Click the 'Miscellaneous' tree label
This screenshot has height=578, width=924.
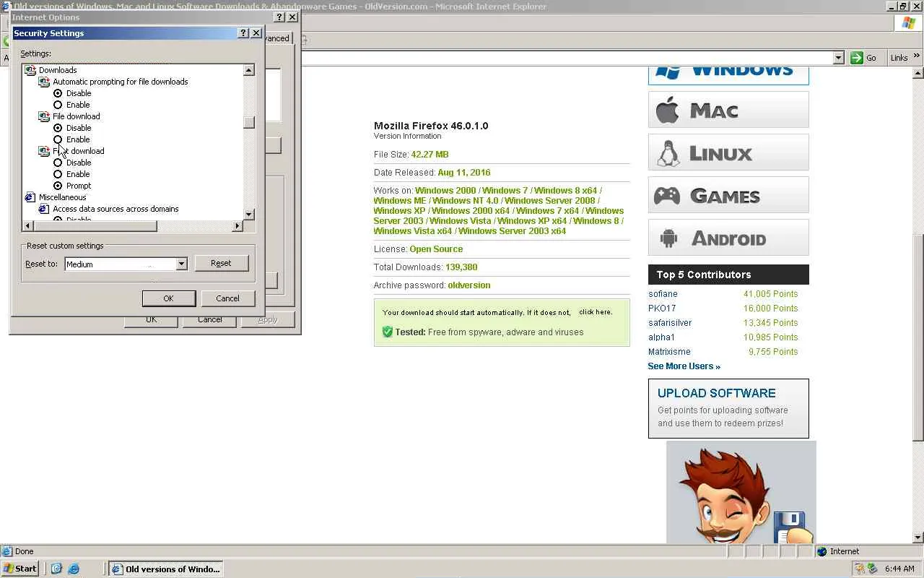click(63, 197)
